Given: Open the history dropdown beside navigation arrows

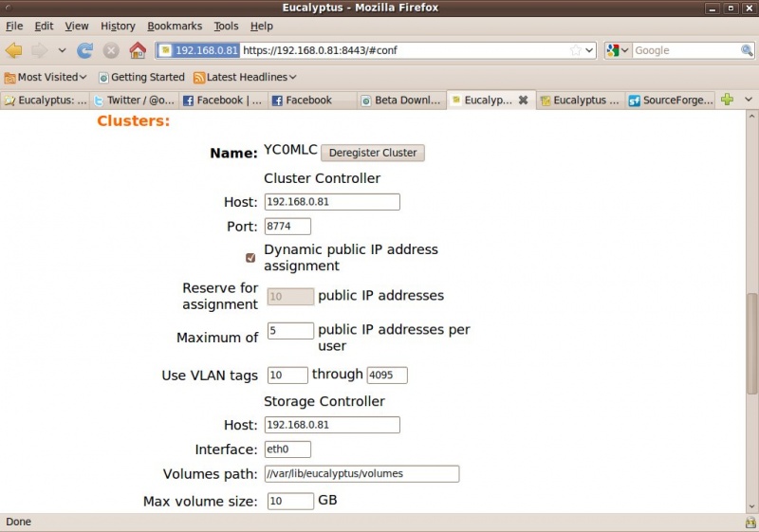Looking at the screenshot, I should pyautogui.click(x=63, y=50).
